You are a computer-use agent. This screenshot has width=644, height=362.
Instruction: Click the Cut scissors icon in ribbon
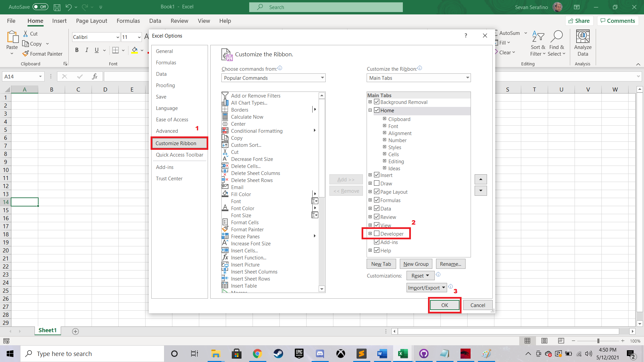pos(25,34)
